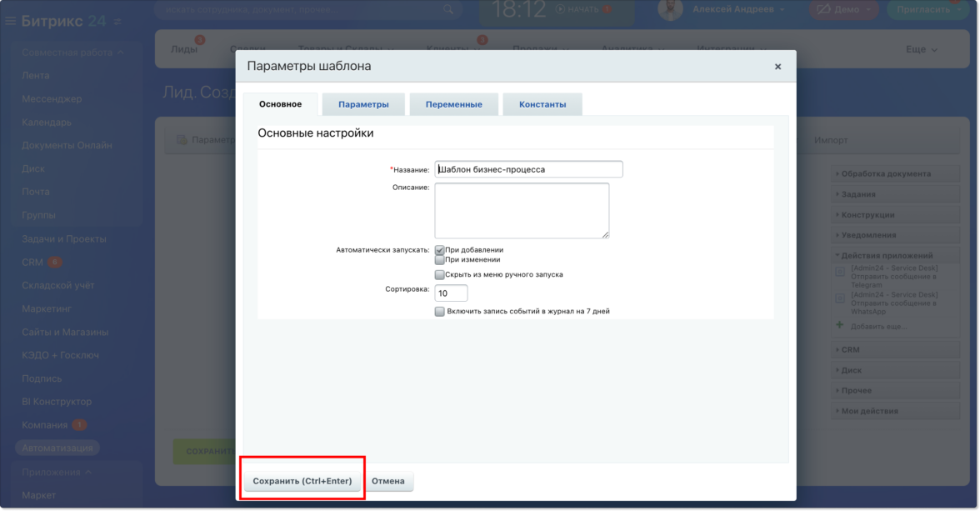Open the Константы tab
Viewport: 980px width, 511px height.
(x=542, y=104)
